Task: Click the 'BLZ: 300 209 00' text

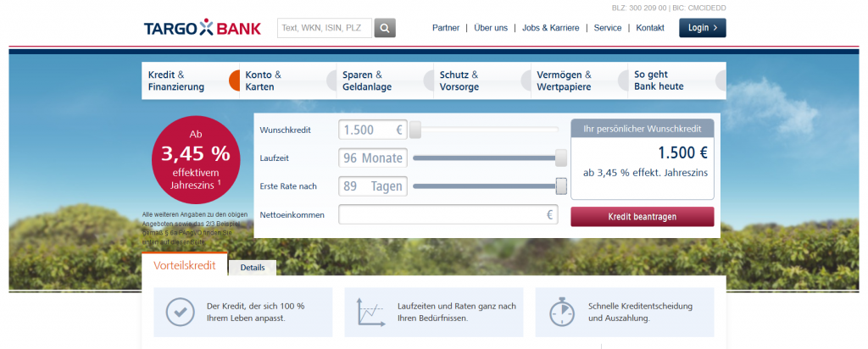Action: click(639, 8)
